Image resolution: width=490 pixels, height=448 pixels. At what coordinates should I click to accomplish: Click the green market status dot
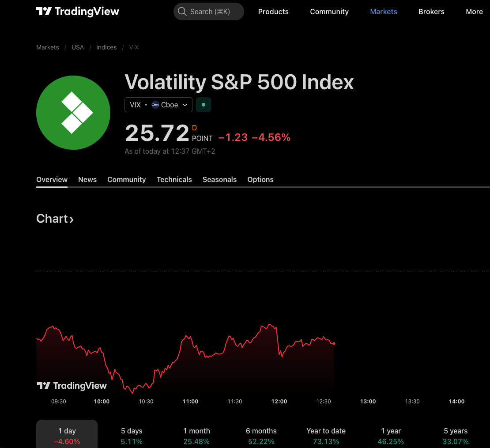[x=204, y=105]
